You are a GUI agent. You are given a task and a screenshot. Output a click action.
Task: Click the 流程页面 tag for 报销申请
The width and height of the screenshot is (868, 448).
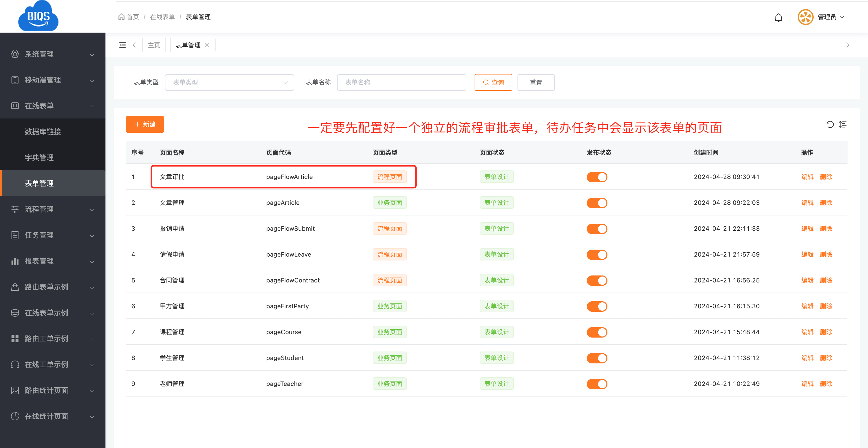pos(390,229)
